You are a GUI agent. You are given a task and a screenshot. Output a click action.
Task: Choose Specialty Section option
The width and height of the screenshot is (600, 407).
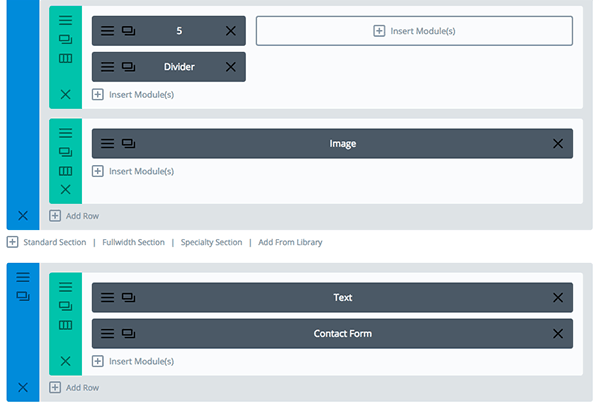[x=211, y=242]
